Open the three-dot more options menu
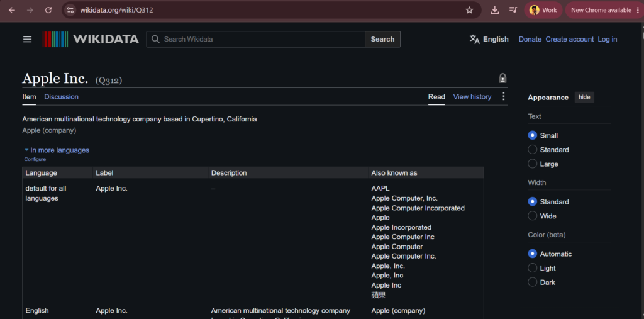Viewport: 644px width, 319px height. tap(504, 97)
